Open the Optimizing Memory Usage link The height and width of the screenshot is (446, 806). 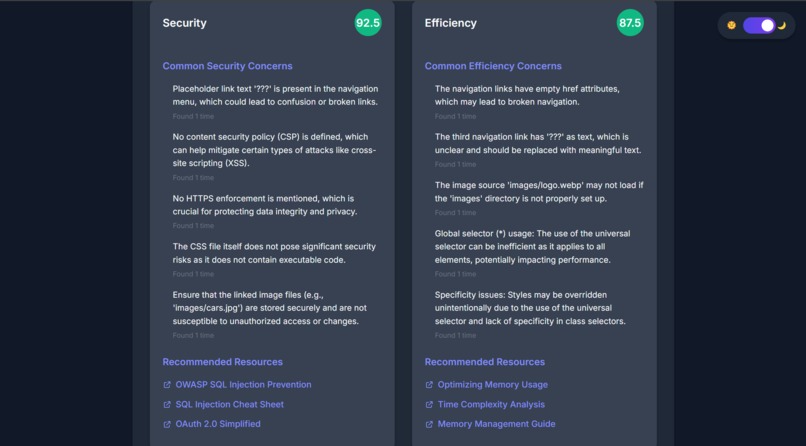coord(492,384)
